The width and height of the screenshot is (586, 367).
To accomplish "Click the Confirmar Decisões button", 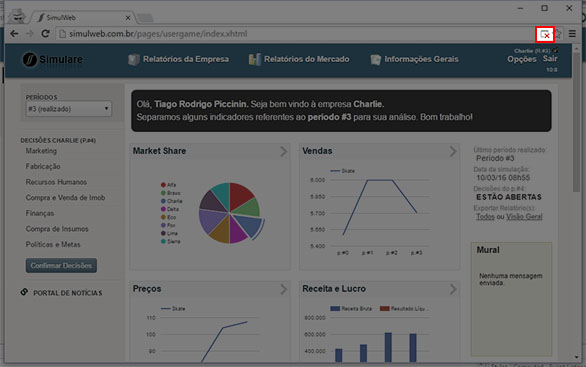I will click(61, 265).
